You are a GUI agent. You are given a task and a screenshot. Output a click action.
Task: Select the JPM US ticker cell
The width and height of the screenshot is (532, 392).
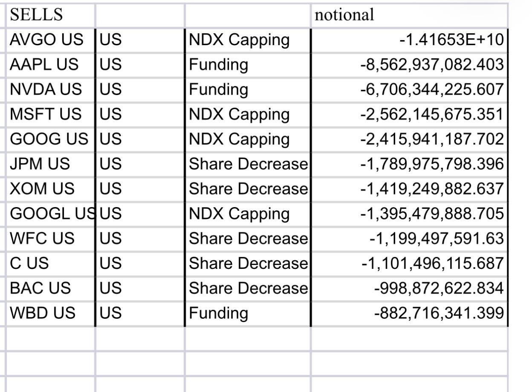(x=50, y=164)
